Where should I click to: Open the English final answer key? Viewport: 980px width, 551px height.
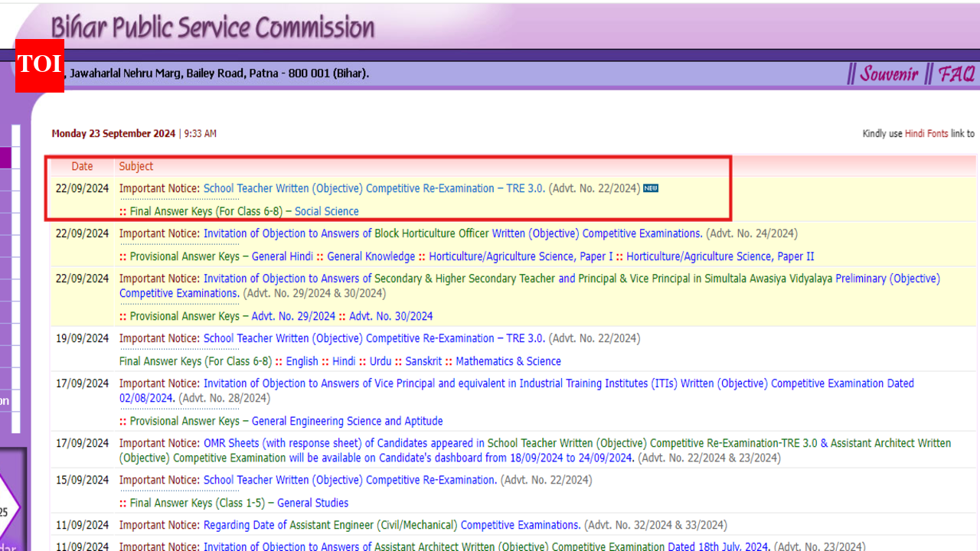coord(302,361)
